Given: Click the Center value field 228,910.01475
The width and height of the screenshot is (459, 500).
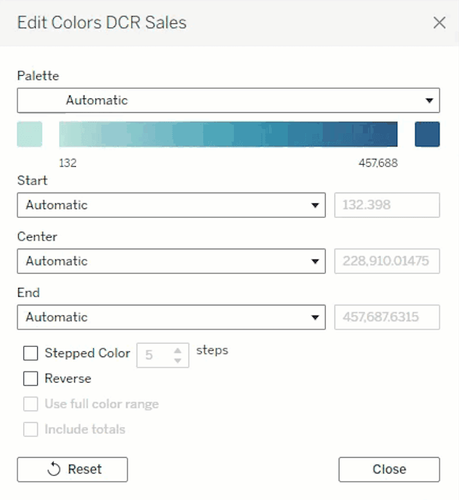Looking at the screenshot, I should 387,261.
